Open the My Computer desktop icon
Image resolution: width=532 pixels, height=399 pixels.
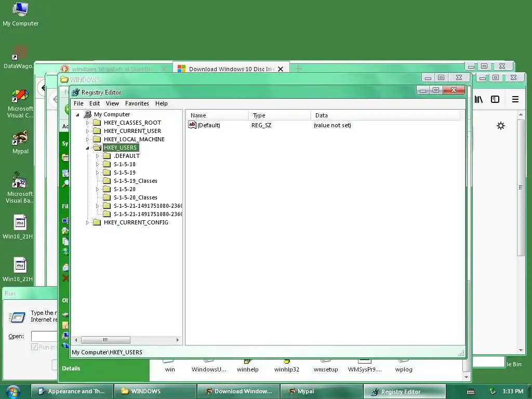pos(20,14)
